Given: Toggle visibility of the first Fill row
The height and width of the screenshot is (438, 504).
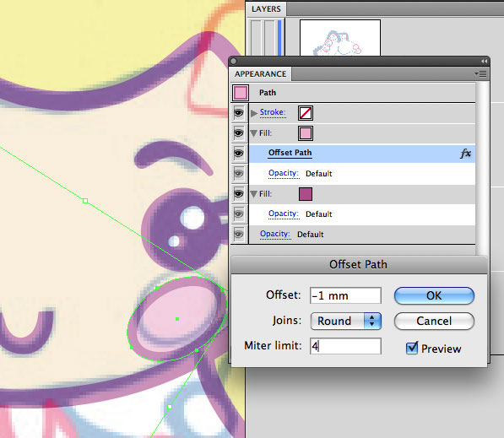Looking at the screenshot, I should coord(239,133).
